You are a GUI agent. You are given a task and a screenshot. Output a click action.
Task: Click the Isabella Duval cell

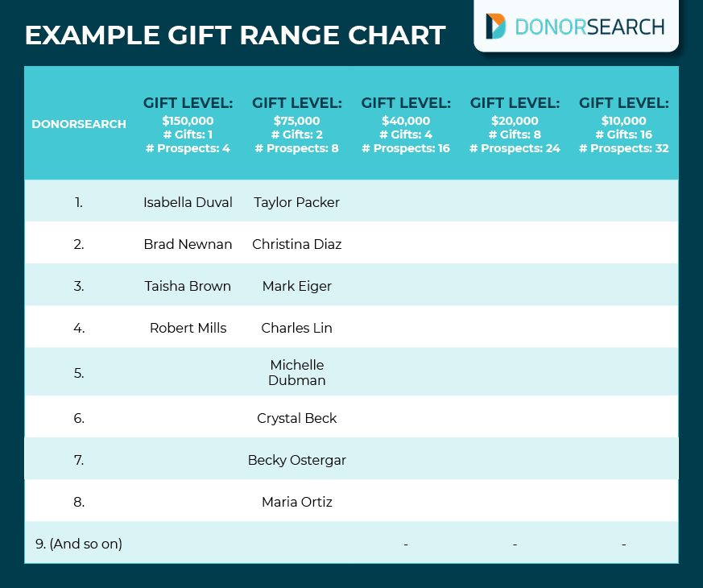click(188, 202)
